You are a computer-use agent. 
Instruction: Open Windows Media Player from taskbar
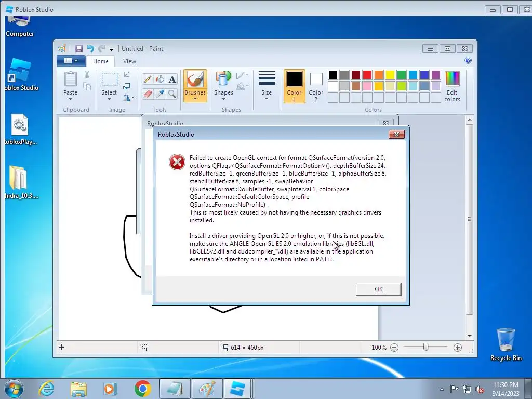pos(110,389)
